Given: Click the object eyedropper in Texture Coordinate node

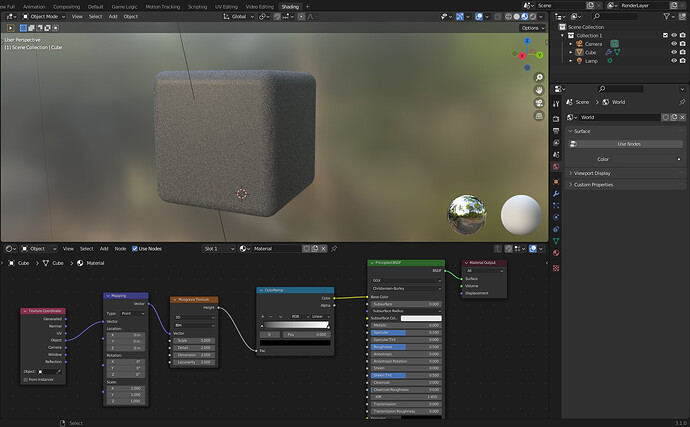Looking at the screenshot, I should 59,372.
